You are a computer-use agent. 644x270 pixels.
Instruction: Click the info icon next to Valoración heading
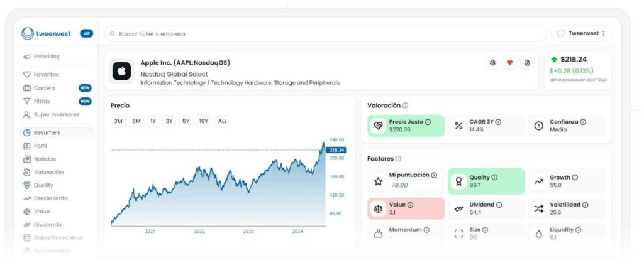click(x=405, y=105)
